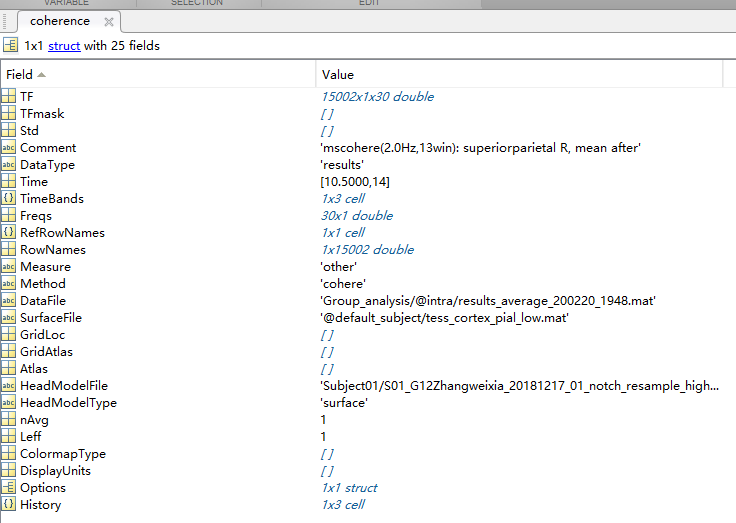Click the cell braces icon beside RefRowNames
Image resolution: width=736 pixels, height=523 pixels.
tap(8, 232)
